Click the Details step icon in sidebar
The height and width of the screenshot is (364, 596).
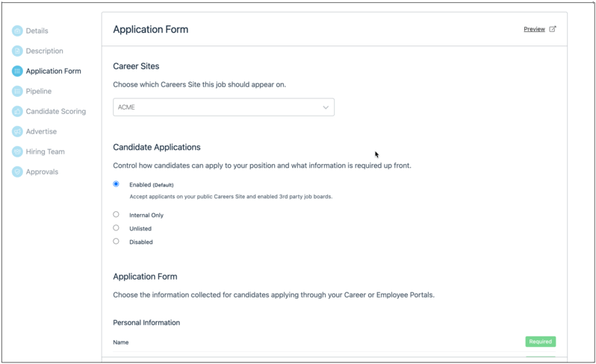(17, 31)
